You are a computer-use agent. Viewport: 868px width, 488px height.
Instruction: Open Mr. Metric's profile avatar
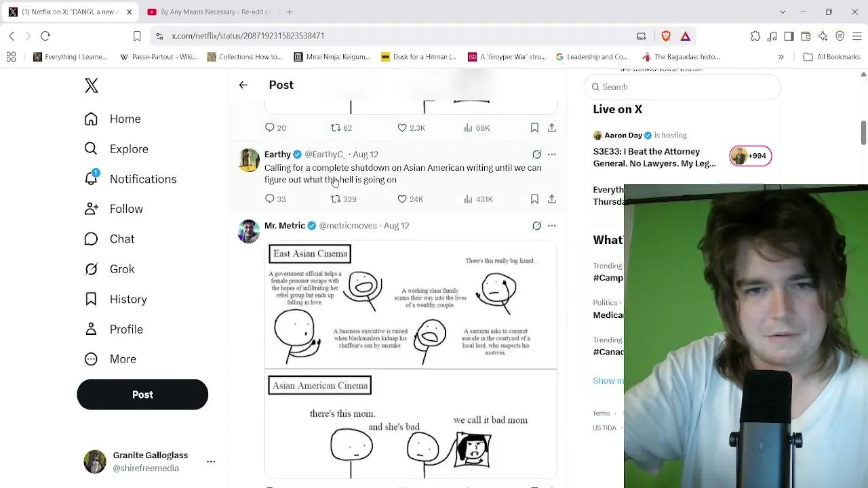click(249, 231)
